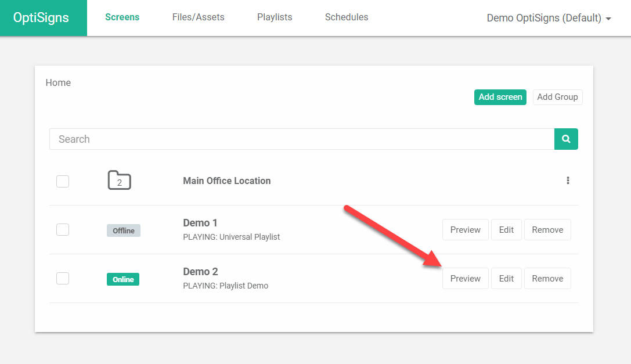Click the Online status badge for Demo 2
The height and width of the screenshot is (364, 631).
(x=122, y=279)
